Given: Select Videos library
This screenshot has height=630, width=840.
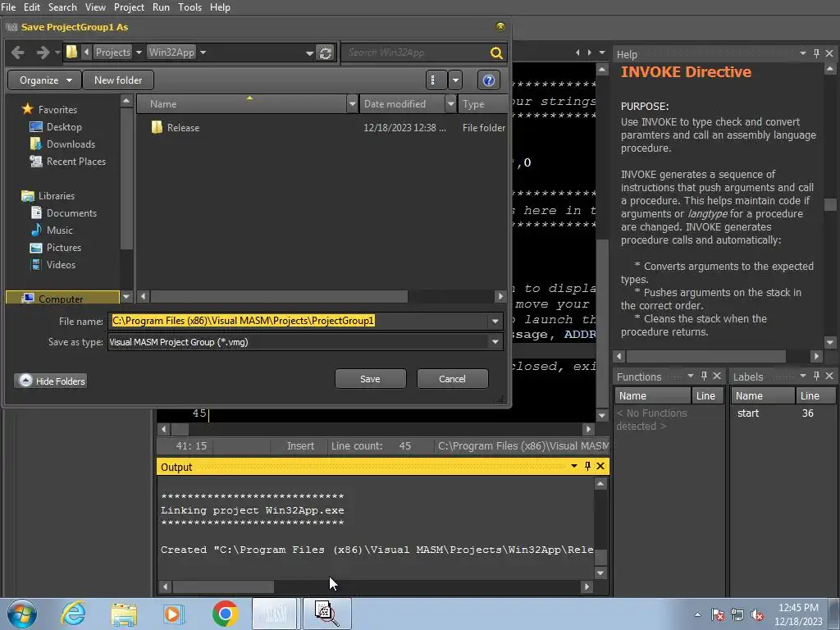Looking at the screenshot, I should (x=61, y=265).
